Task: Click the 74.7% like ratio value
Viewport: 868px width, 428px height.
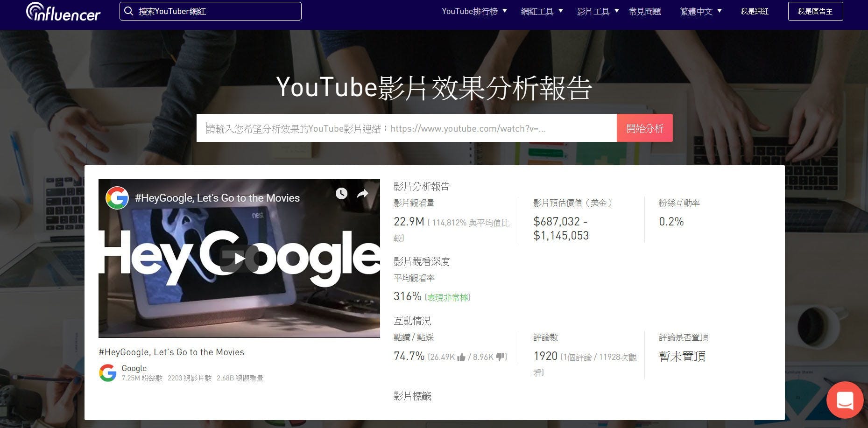Action: click(x=409, y=356)
